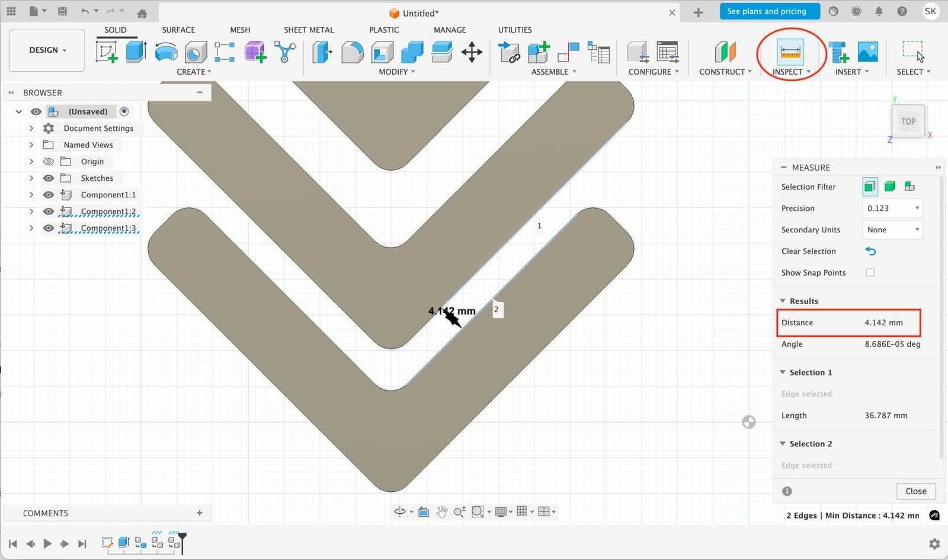Open the Measure tool under Inspect
The height and width of the screenshot is (560, 948).
pyautogui.click(x=790, y=52)
